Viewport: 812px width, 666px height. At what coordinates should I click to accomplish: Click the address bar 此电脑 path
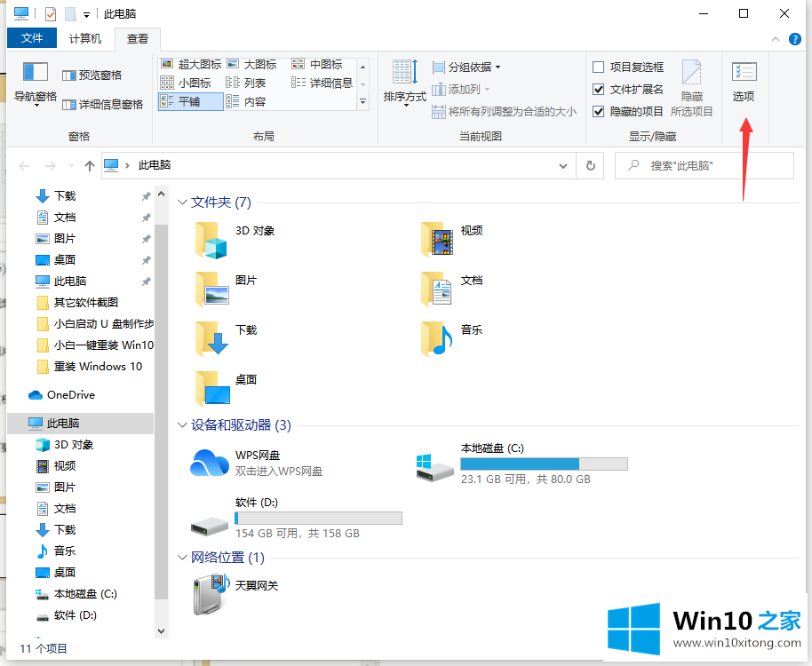tap(155, 165)
